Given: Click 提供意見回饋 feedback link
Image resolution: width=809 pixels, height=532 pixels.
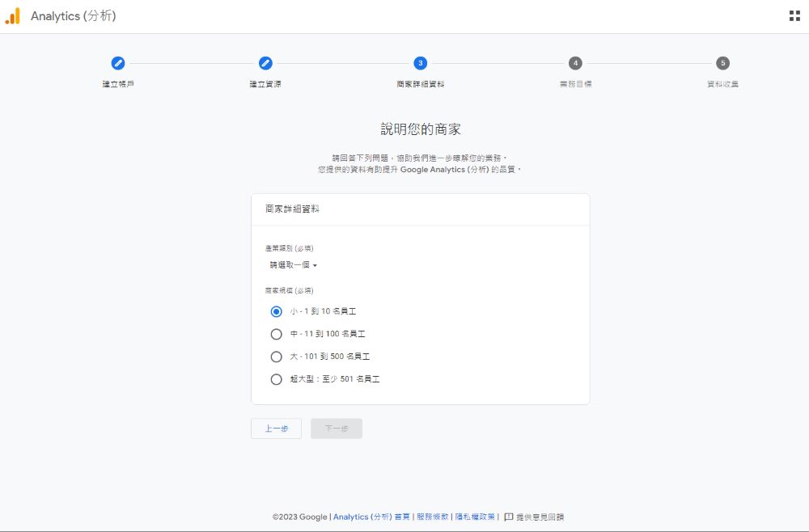Looking at the screenshot, I should [540, 517].
